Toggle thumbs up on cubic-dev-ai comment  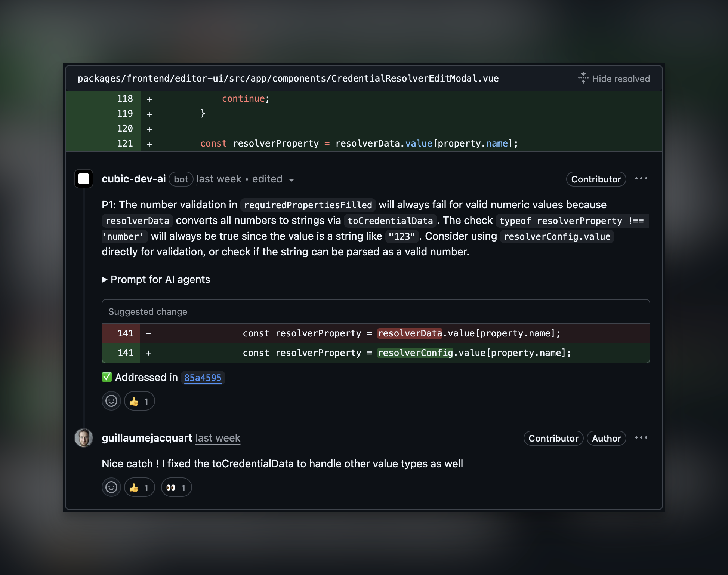click(x=139, y=401)
